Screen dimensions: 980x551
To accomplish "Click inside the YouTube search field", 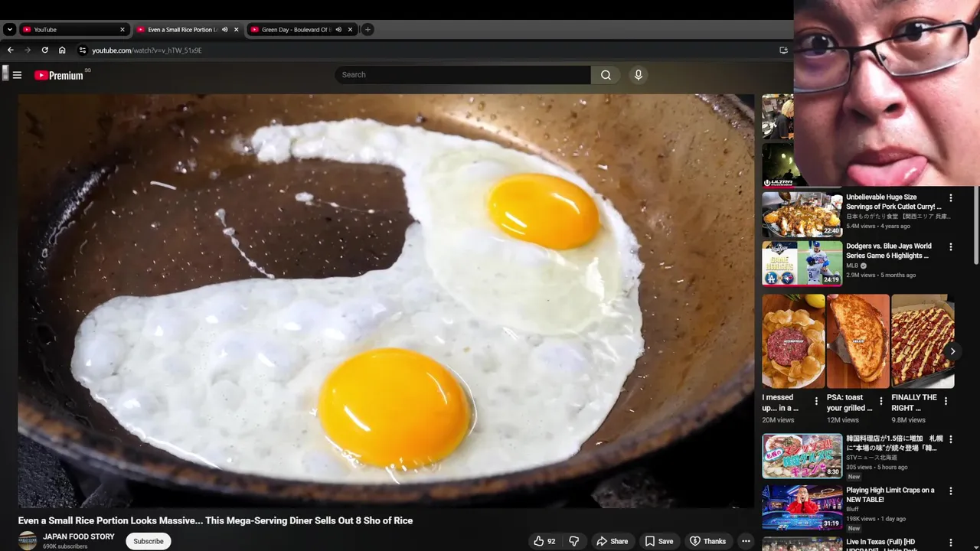I will click(x=462, y=75).
